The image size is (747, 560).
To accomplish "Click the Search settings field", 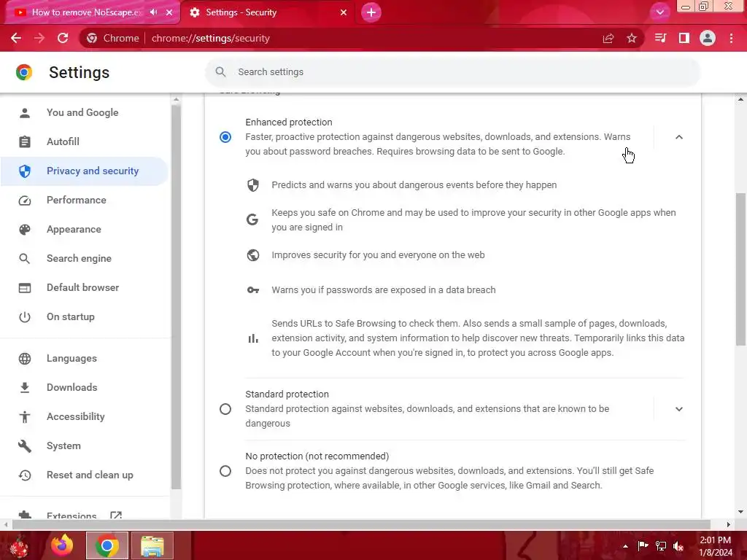I will click(x=452, y=72).
